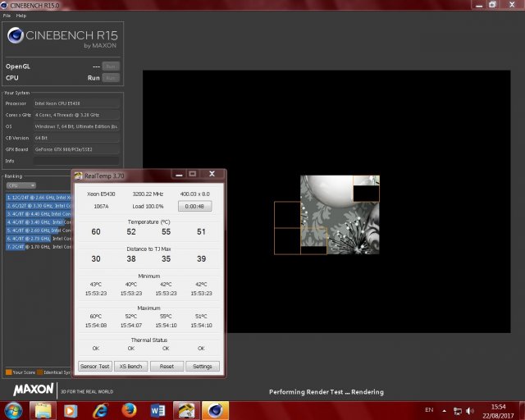Open RealTemp Settings
Screen dimensions: 525x420
[203, 367]
